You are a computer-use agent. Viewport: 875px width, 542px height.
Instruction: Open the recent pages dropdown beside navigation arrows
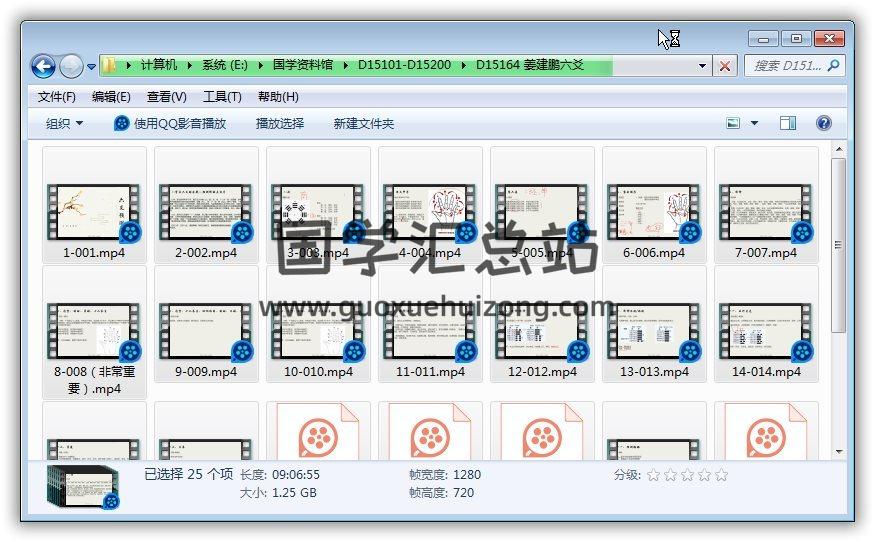point(91,67)
